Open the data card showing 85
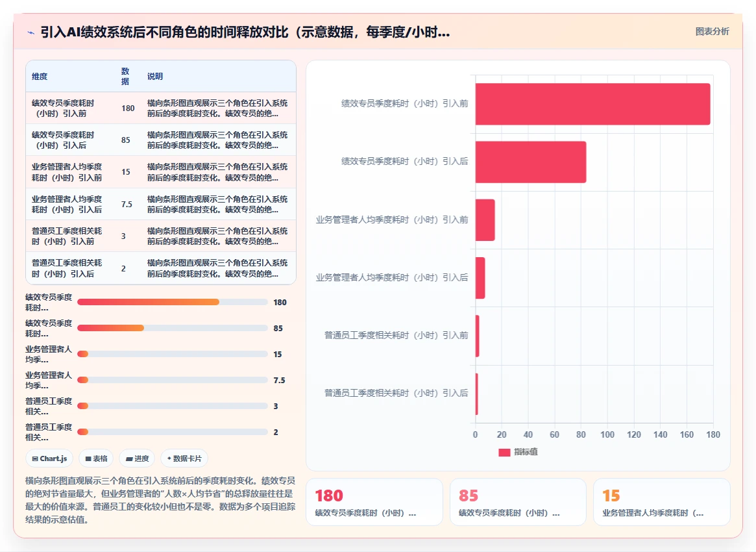The image size is (756, 552). pos(518,502)
